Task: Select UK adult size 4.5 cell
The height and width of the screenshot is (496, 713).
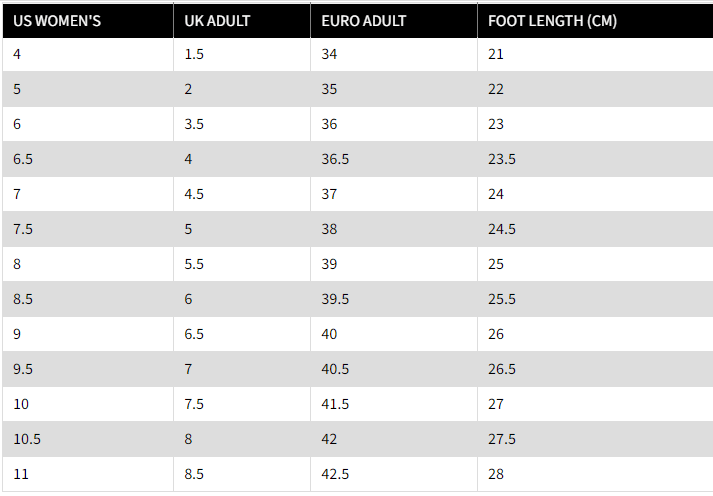Action: pos(242,194)
